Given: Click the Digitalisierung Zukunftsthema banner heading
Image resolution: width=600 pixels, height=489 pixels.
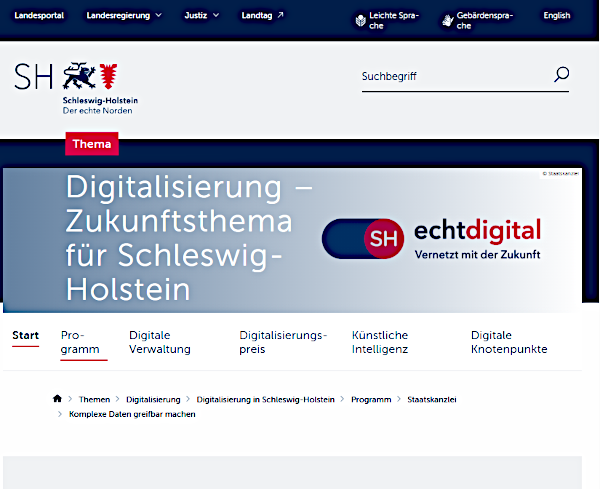Looking at the screenshot, I should tap(189, 238).
